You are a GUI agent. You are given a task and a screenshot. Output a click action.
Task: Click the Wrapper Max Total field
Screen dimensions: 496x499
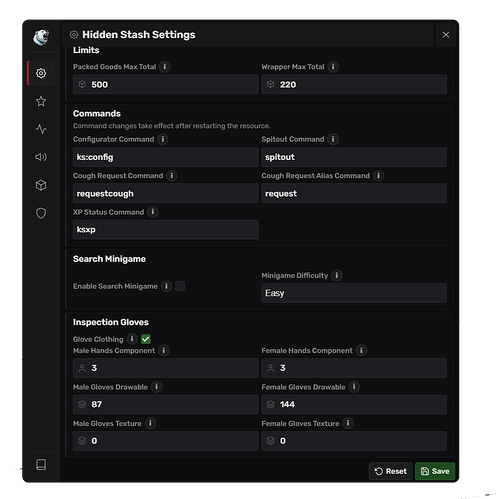pos(354,84)
